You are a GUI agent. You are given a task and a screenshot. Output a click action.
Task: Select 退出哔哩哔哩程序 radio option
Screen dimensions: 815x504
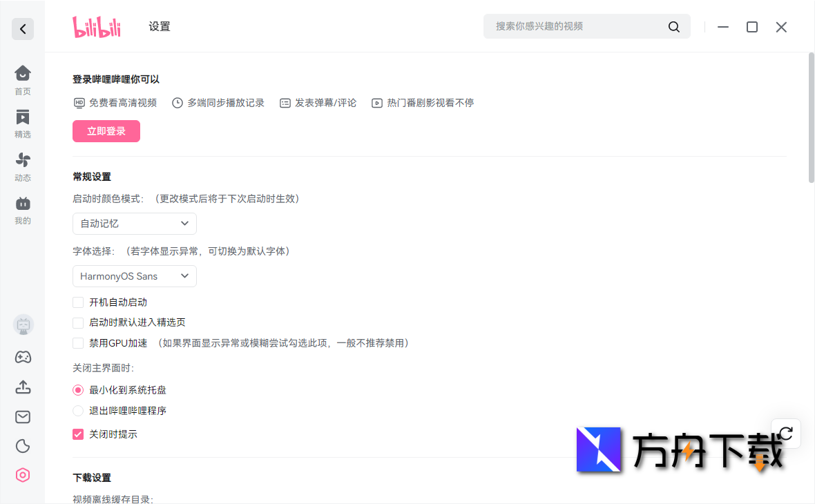77,410
